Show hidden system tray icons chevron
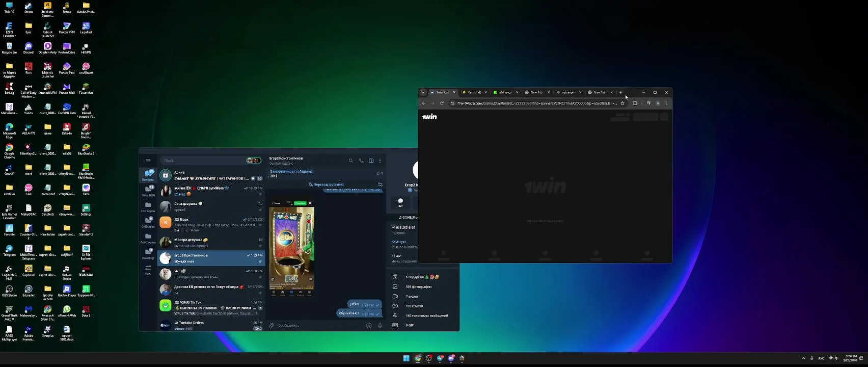Viewport: 868px width, 367px height. (804, 358)
